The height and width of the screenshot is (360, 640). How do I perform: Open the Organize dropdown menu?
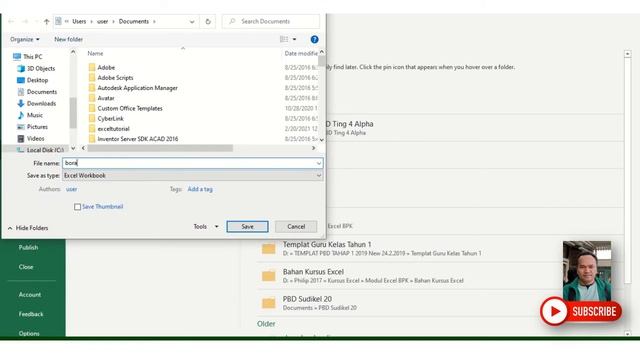coord(25,40)
